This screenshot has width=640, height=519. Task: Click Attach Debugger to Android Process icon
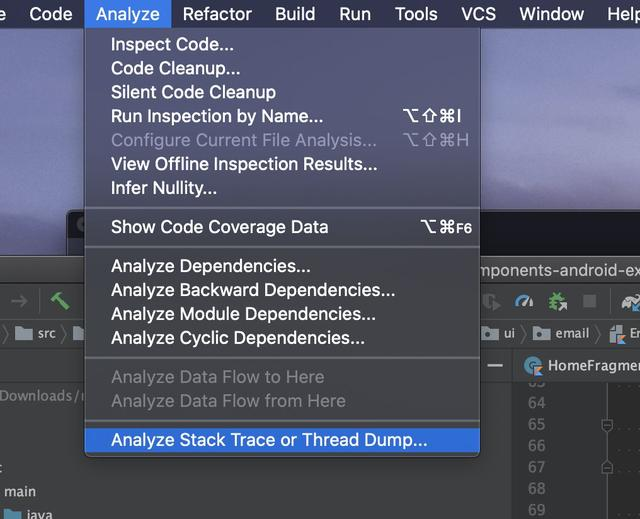(x=558, y=301)
